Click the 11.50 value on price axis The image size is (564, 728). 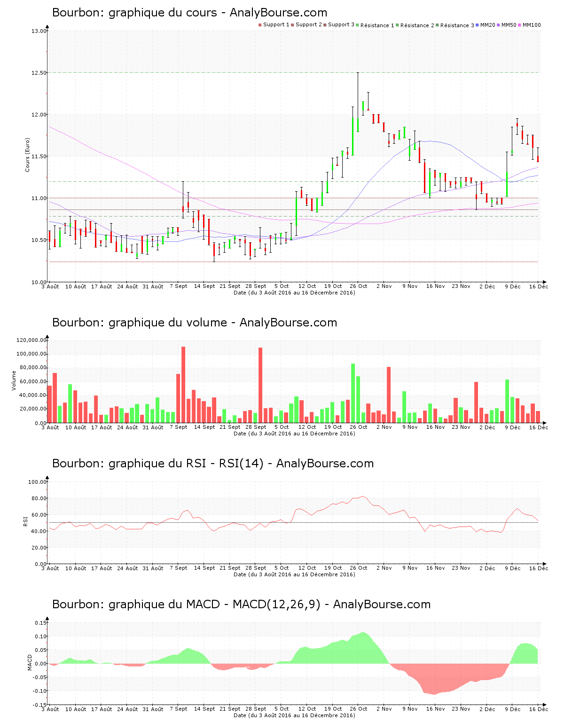click(39, 156)
